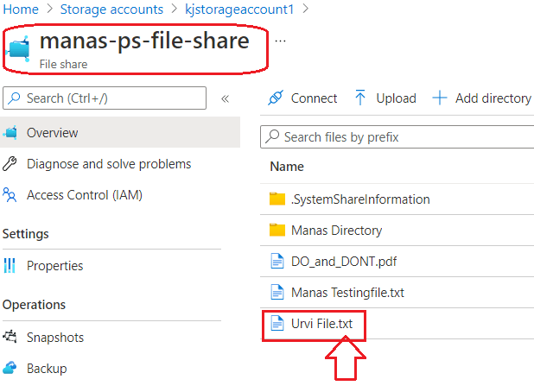Click the Upload arrow icon
Screen dimensions: 534x392
[360, 98]
